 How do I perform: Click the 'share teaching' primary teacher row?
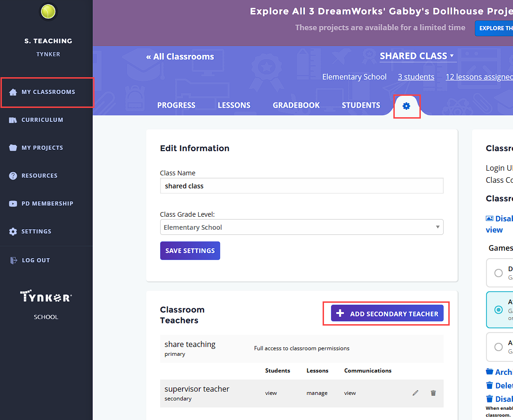tap(302, 349)
